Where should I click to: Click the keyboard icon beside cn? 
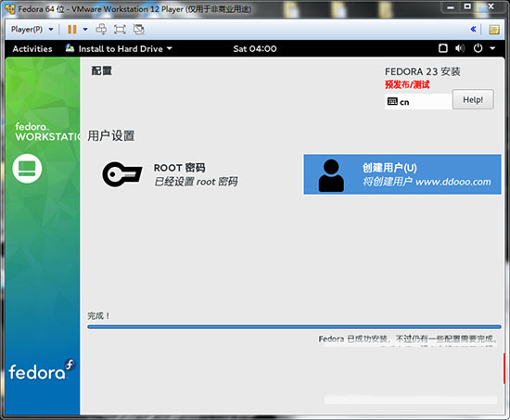[x=392, y=101]
